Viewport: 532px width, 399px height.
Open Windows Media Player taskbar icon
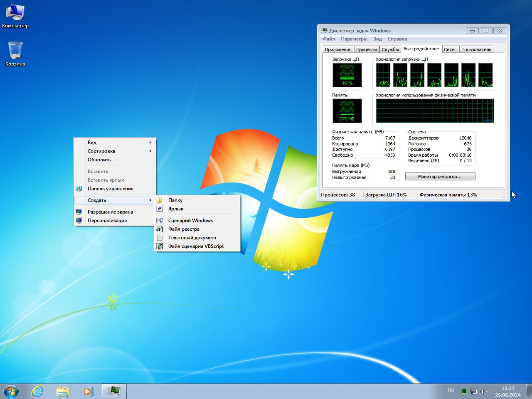88,391
